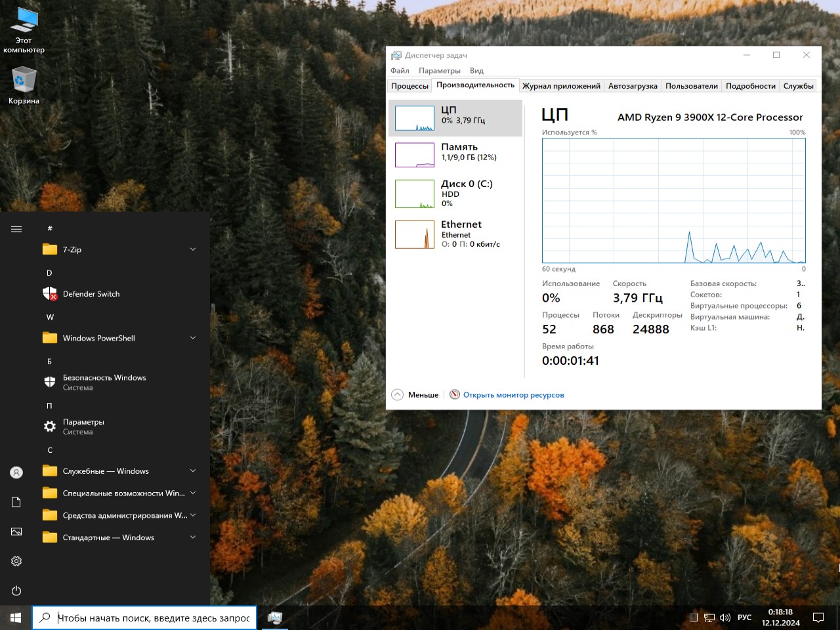Viewport: 840px width, 630px height.
Task: Click the Resource Monitor gauge icon
Action: point(455,394)
